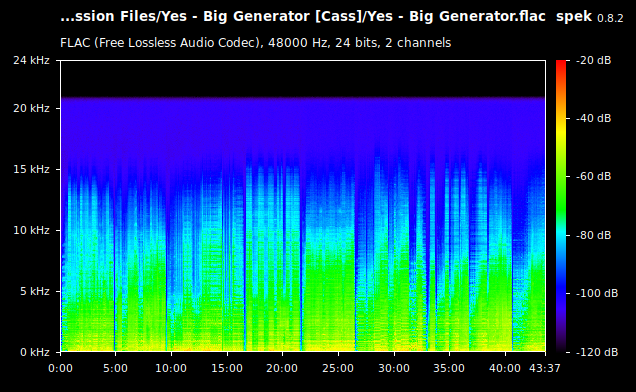Select the 24 kHz frequency axis label

[31, 60]
